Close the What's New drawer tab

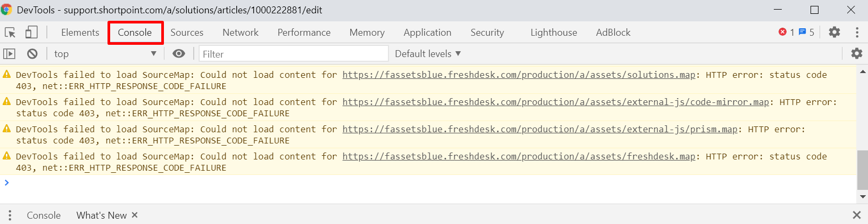pos(135,215)
